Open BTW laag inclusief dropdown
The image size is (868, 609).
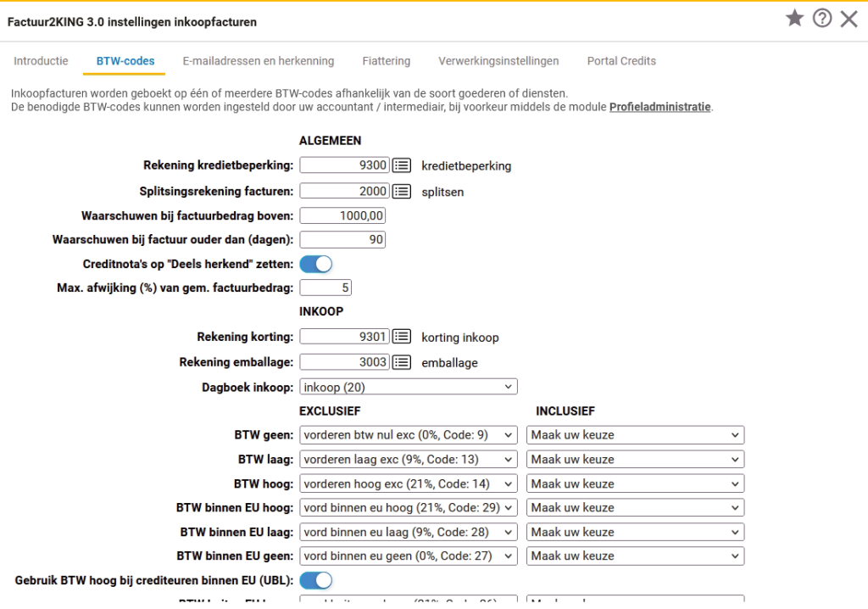pyautogui.click(x=635, y=460)
